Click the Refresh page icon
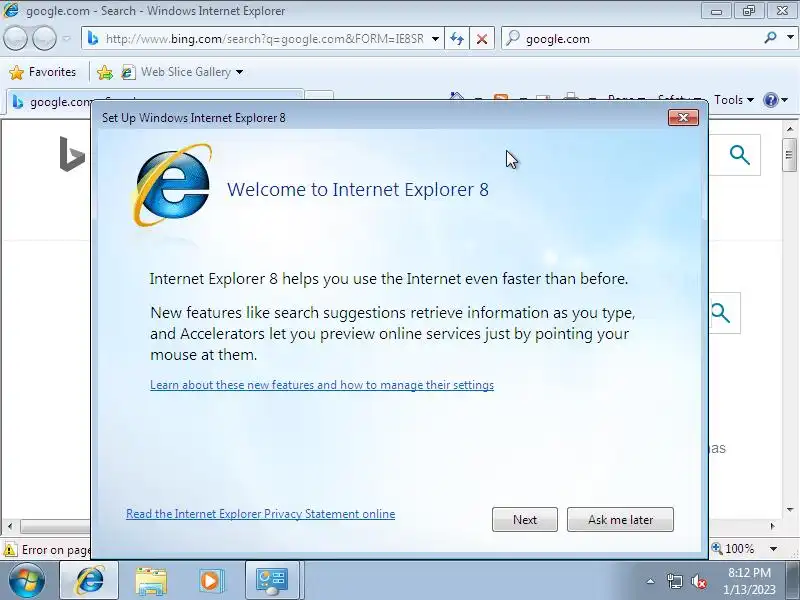Image resolution: width=800 pixels, height=600 pixels. click(457, 39)
